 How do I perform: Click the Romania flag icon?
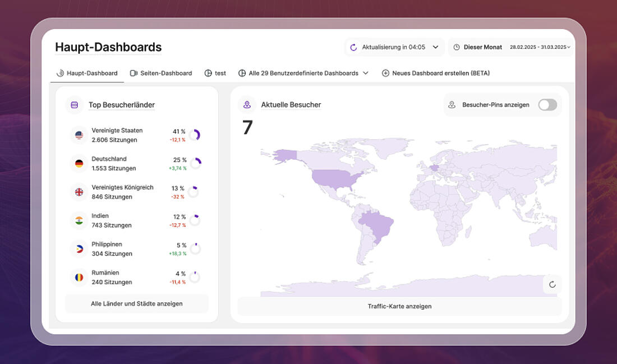pos(79,277)
